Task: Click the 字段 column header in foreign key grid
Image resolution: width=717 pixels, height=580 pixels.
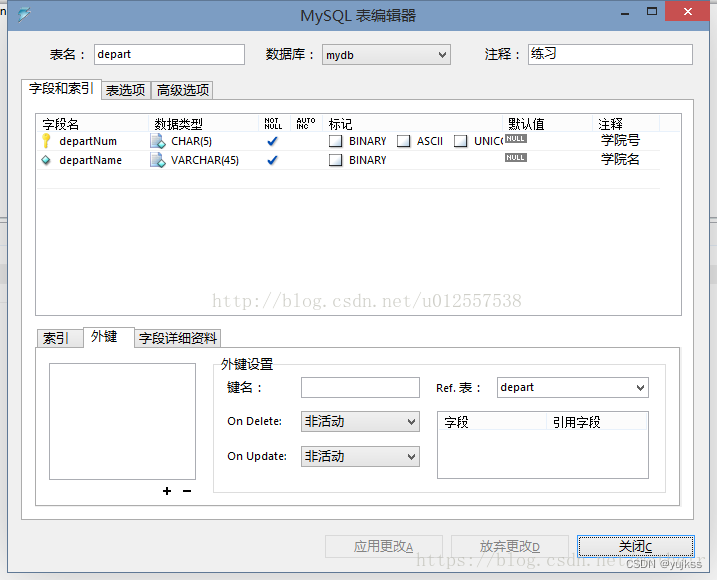Action: [x=492, y=421]
